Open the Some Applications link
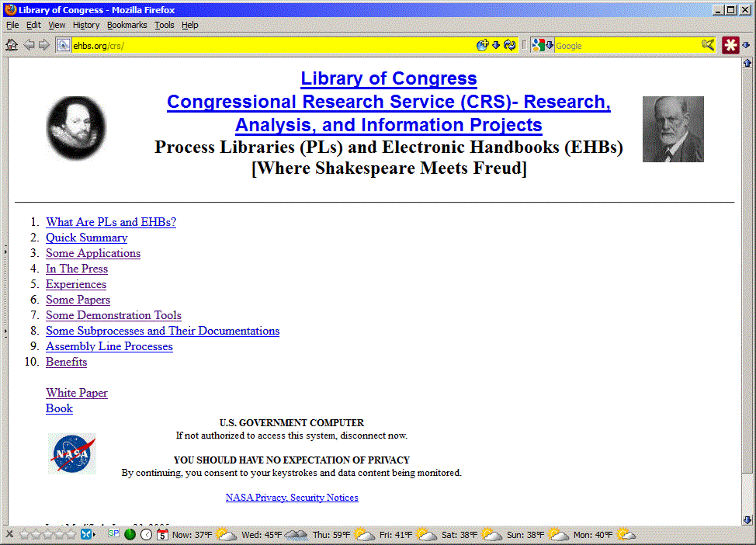756x545 pixels. coord(93,253)
